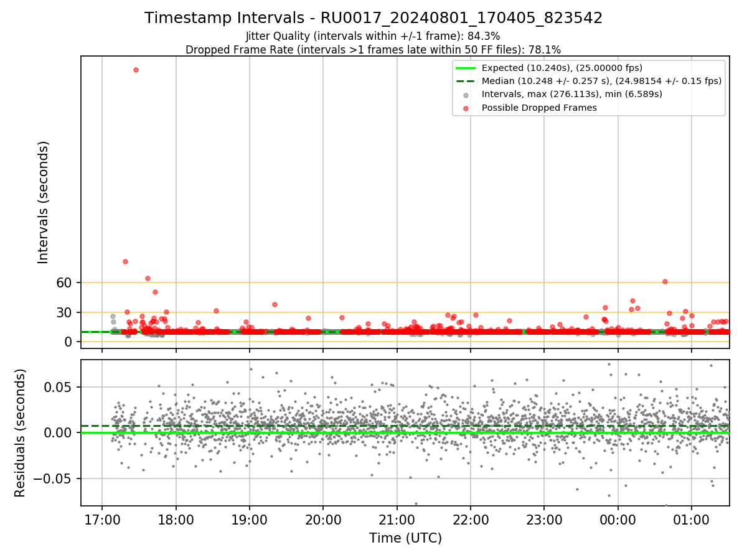
Task: Click the "Jitter Quality" 84.3% subtitle line
Action: (x=373, y=36)
